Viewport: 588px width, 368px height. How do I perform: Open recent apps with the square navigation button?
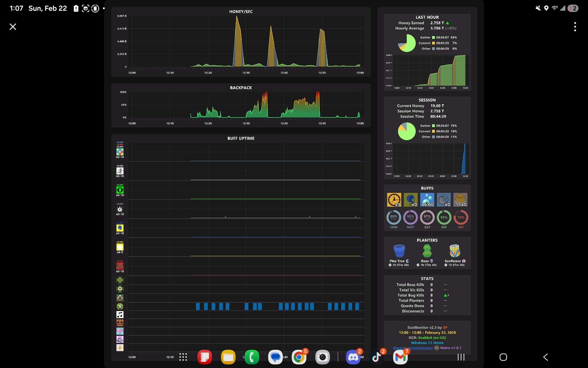(x=503, y=357)
